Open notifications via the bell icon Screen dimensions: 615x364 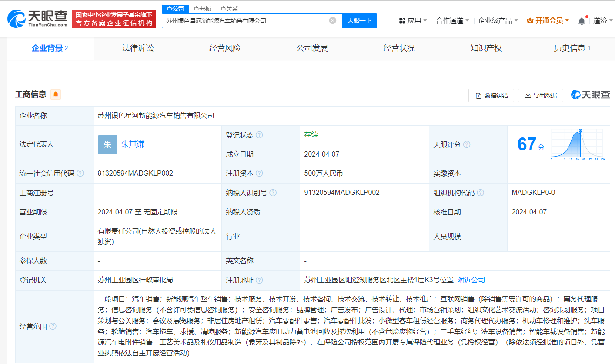[x=582, y=20]
